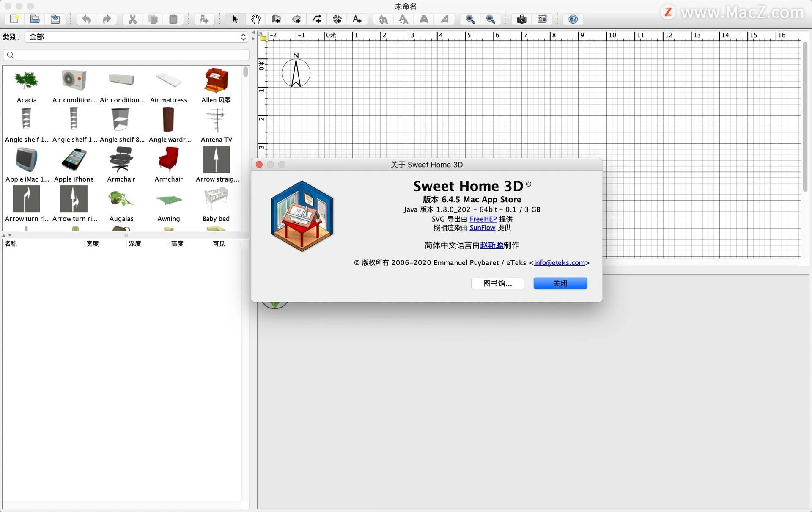Click the 图书馆... button in About dialog
Screen dimensions: 812x512
coord(497,284)
